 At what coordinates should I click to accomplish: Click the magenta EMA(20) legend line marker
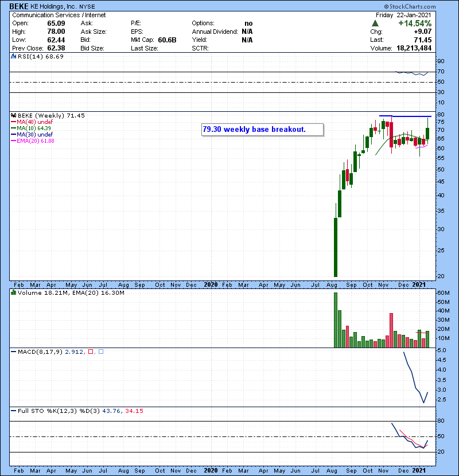(x=13, y=141)
